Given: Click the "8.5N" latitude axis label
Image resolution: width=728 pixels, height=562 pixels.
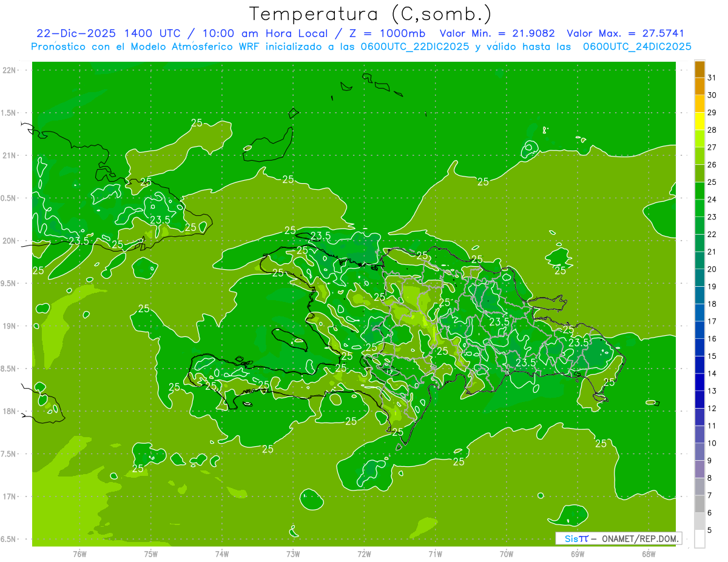Looking at the screenshot, I should pyautogui.click(x=9, y=369).
